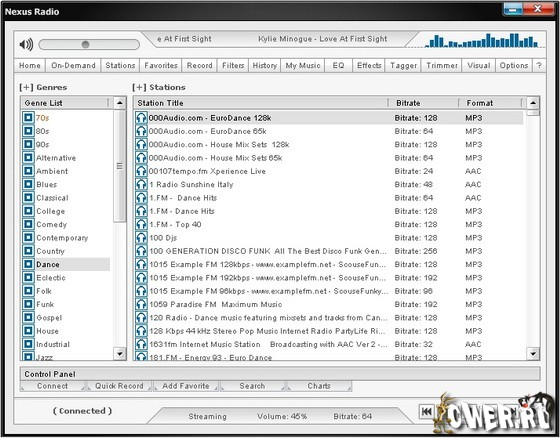Click the volume slider knob
The height and width of the screenshot is (438, 560).
coord(85,45)
